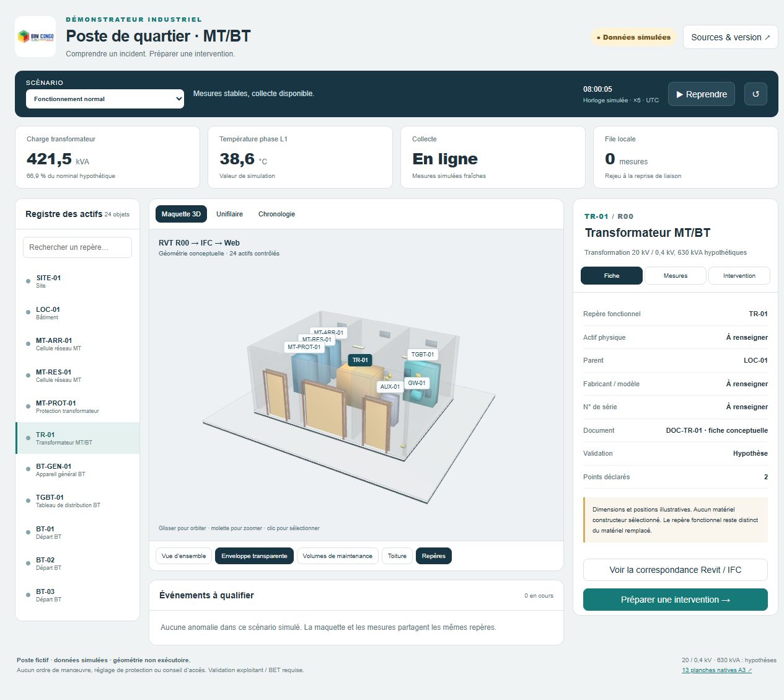Switch to the Maquette 3D tab
The height and width of the screenshot is (700, 784).
pos(181,214)
